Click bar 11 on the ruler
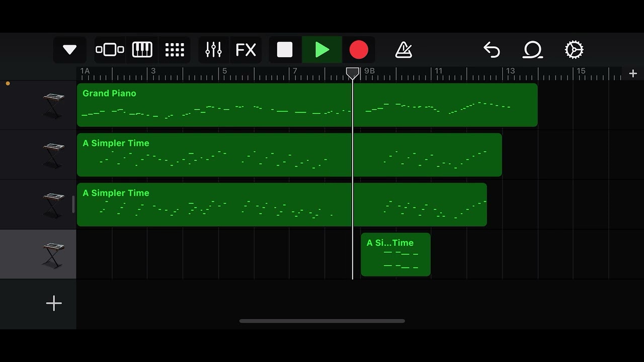 click(x=439, y=71)
